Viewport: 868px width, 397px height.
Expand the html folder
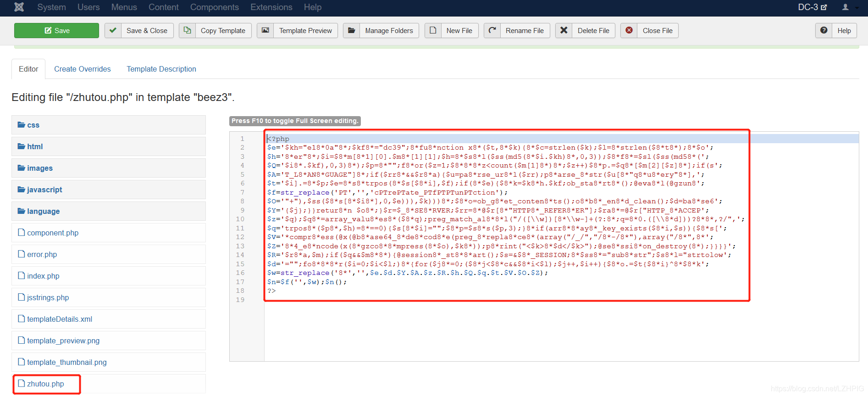click(x=109, y=146)
